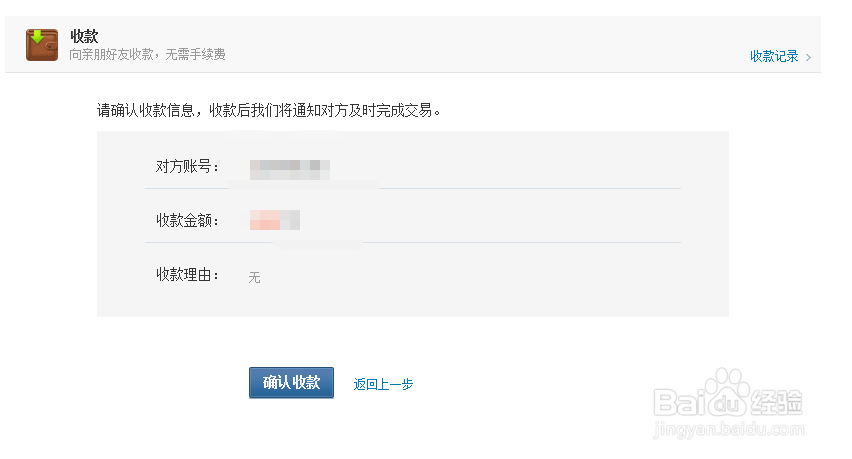This screenshot has height=459, width=852.
Task: Click the 无 reason value
Action: (254, 278)
